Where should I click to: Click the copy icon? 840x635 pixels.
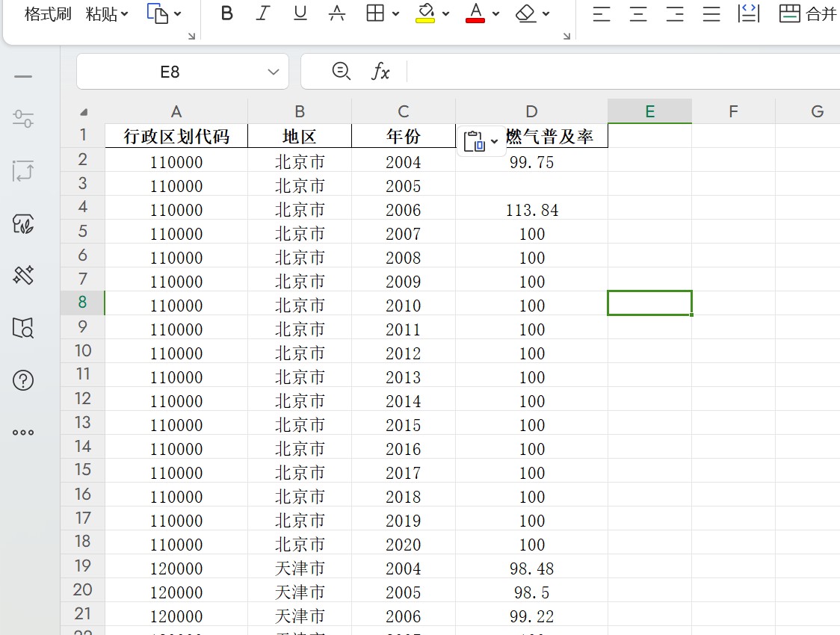pyautogui.click(x=158, y=13)
